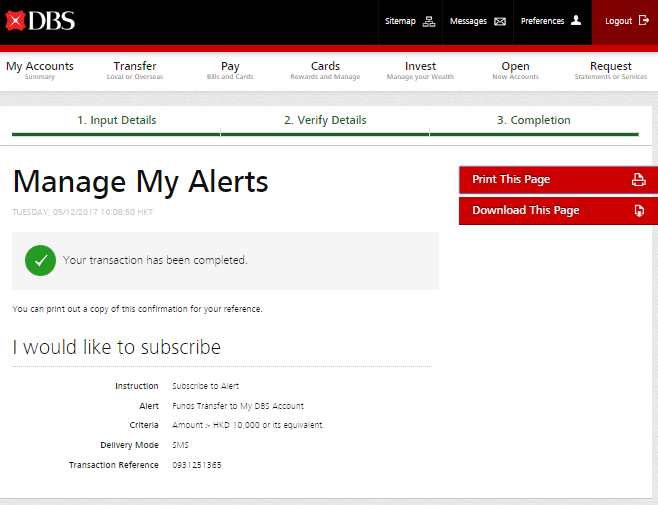Select step 1. Input Details

coord(117,120)
